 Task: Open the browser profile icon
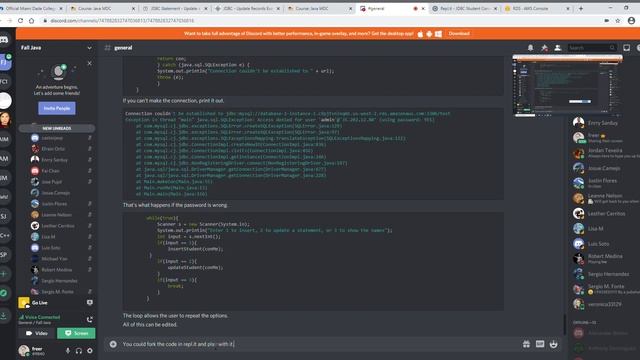click(x=631, y=20)
